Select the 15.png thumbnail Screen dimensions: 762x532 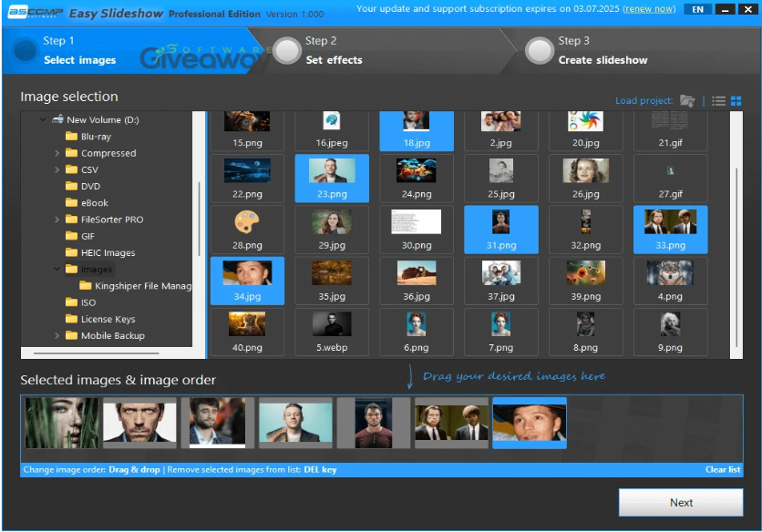pyautogui.click(x=247, y=130)
